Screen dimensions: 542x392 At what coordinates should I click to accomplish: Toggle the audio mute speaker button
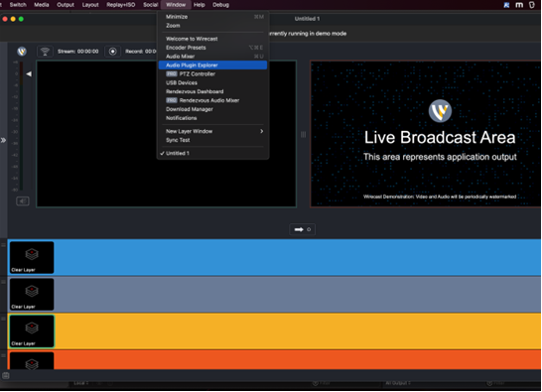[23, 201]
